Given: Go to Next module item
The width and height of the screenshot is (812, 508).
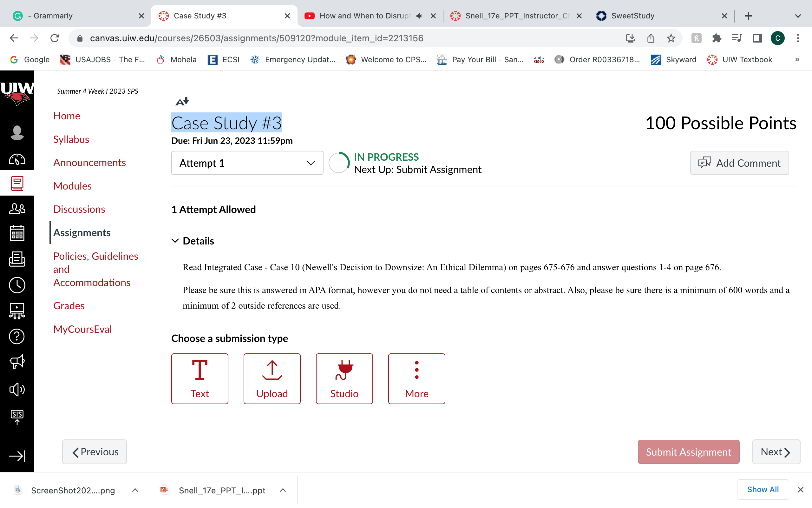Looking at the screenshot, I should point(776,452).
